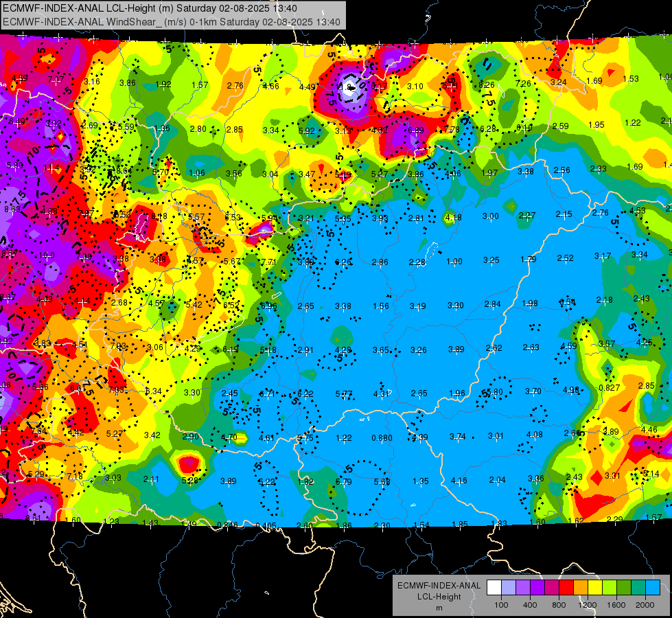This screenshot has height=618, width=672.
Task: Click the yellow legend color swatch
Action: coord(595,588)
